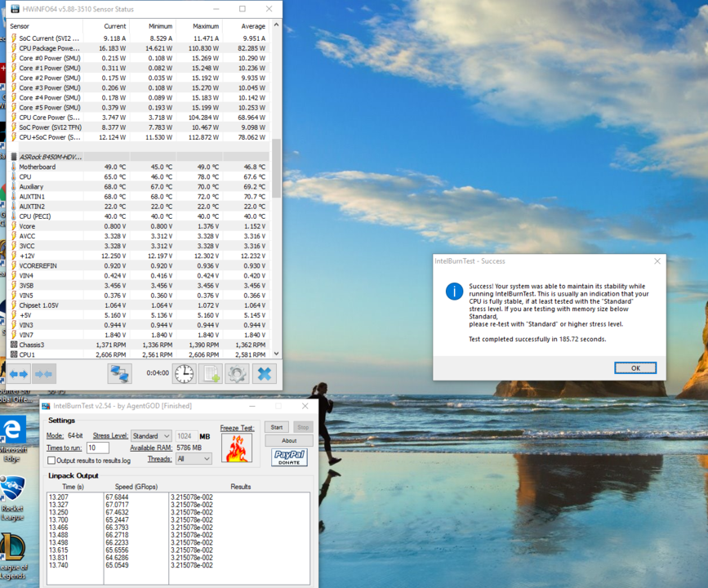Screen dimensions: 708x588
Task: Select the Core #3 Power (SMU) row
Action: pos(139,87)
